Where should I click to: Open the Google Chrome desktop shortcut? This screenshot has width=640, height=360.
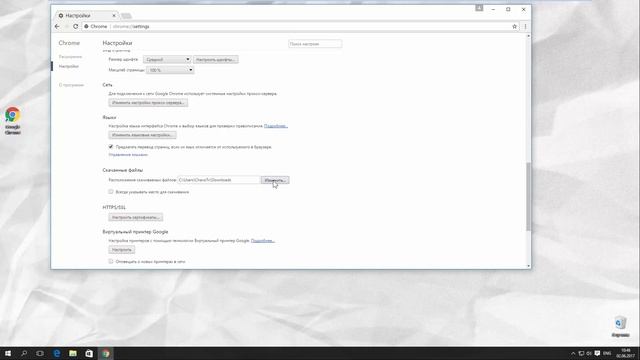point(13,120)
